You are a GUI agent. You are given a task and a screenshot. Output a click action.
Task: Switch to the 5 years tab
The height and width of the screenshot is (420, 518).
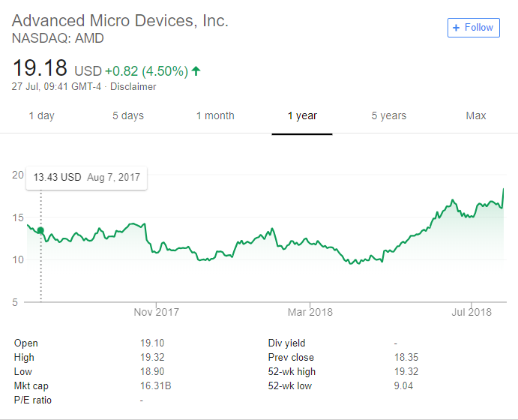pos(389,115)
